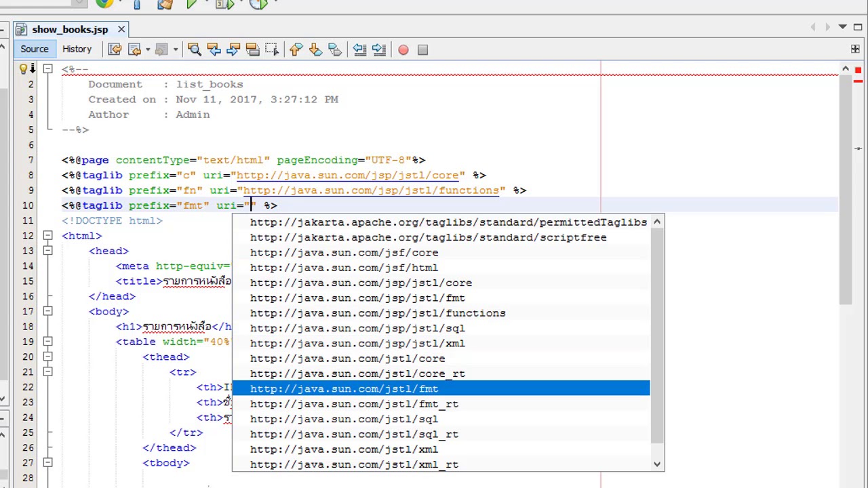
Task: Start macro recording with red circle
Action: (403, 49)
